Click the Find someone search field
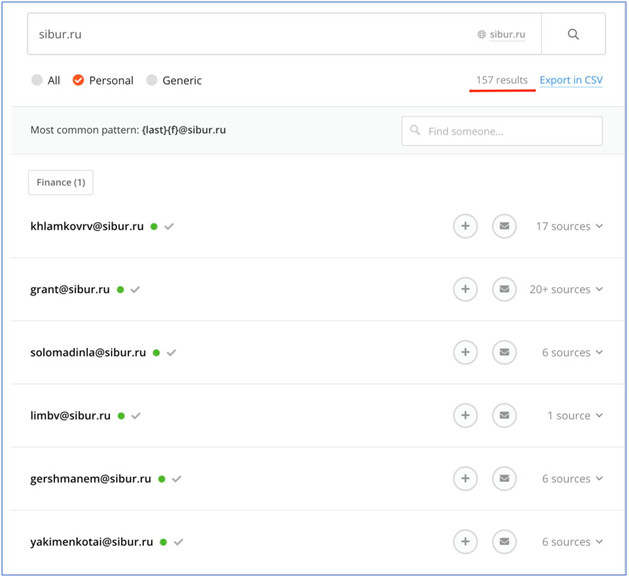The height and width of the screenshot is (577, 629). pos(502,131)
